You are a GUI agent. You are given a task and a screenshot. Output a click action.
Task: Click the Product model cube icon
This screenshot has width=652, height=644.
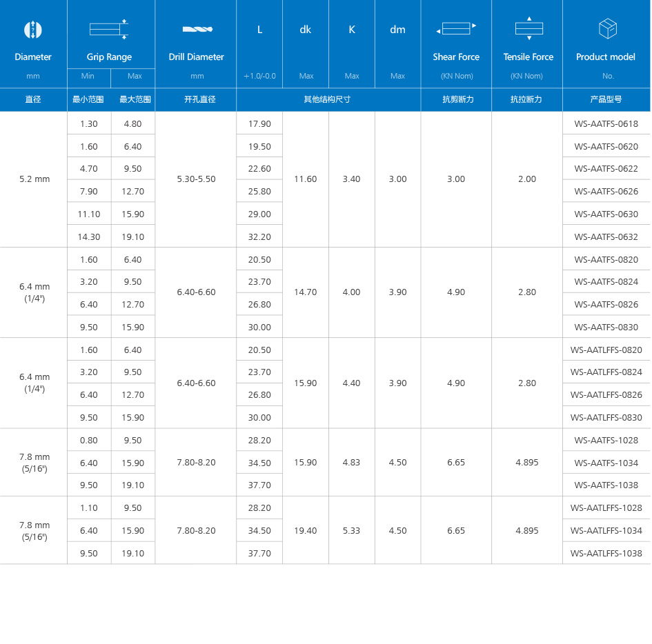(607, 29)
